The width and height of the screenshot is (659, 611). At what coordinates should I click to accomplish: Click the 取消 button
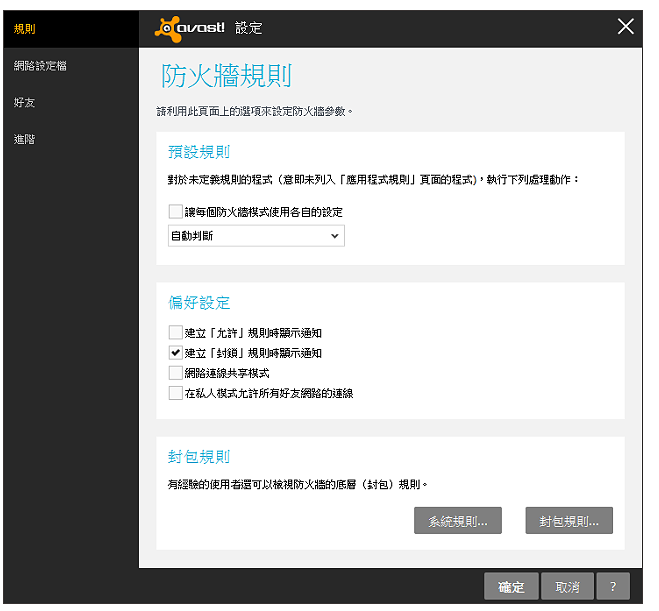tap(567, 586)
